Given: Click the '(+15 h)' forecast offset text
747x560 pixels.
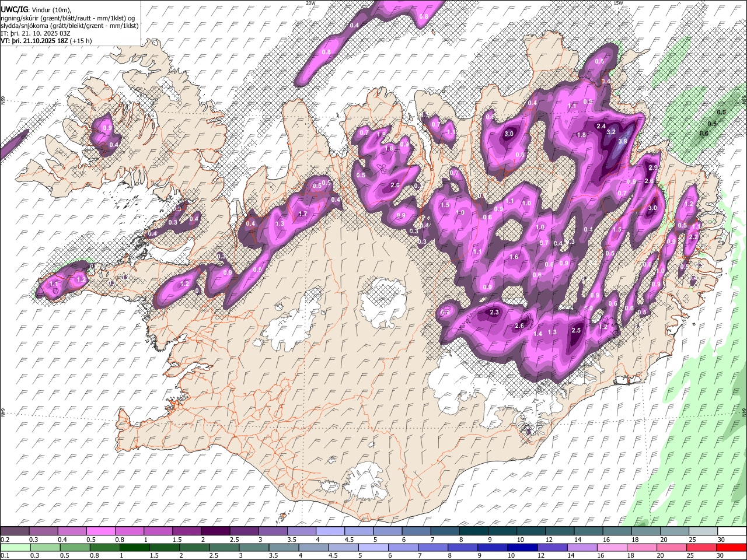Looking at the screenshot, I should pyautogui.click(x=81, y=41).
